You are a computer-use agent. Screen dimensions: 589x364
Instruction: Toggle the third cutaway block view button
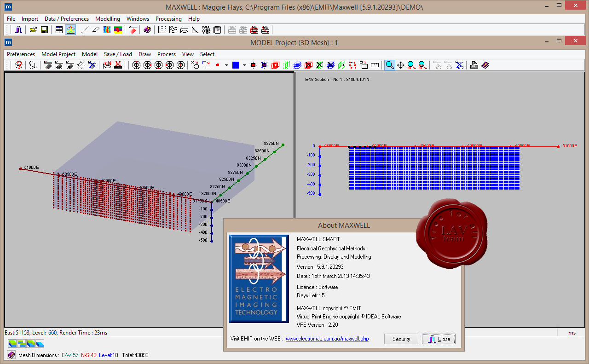tap(31, 343)
